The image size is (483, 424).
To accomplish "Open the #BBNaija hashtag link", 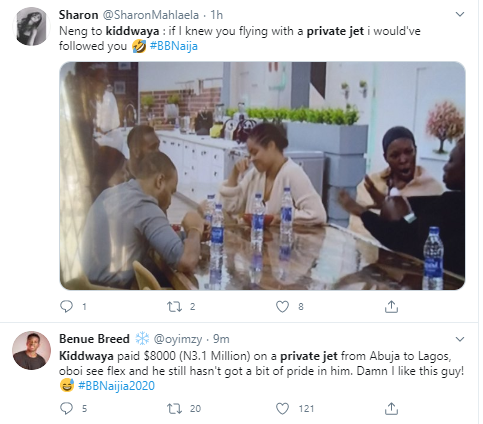I will [x=174, y=46].
